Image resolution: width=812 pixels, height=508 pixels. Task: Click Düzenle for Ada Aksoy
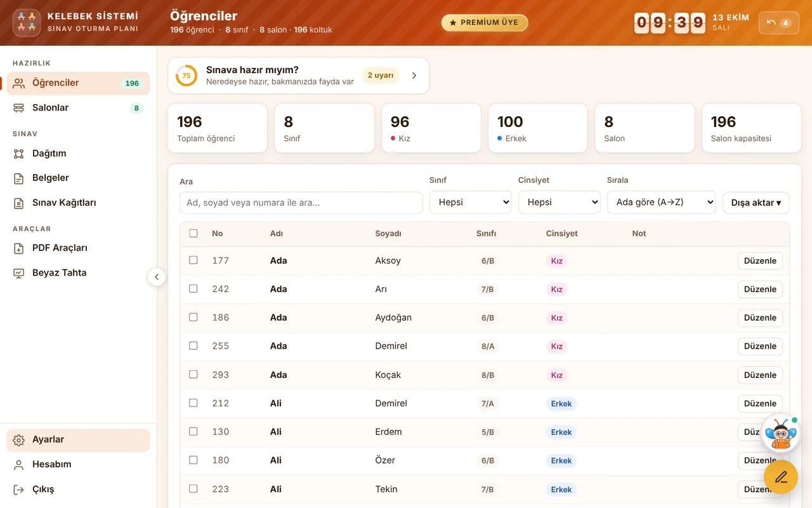point(760,261)
